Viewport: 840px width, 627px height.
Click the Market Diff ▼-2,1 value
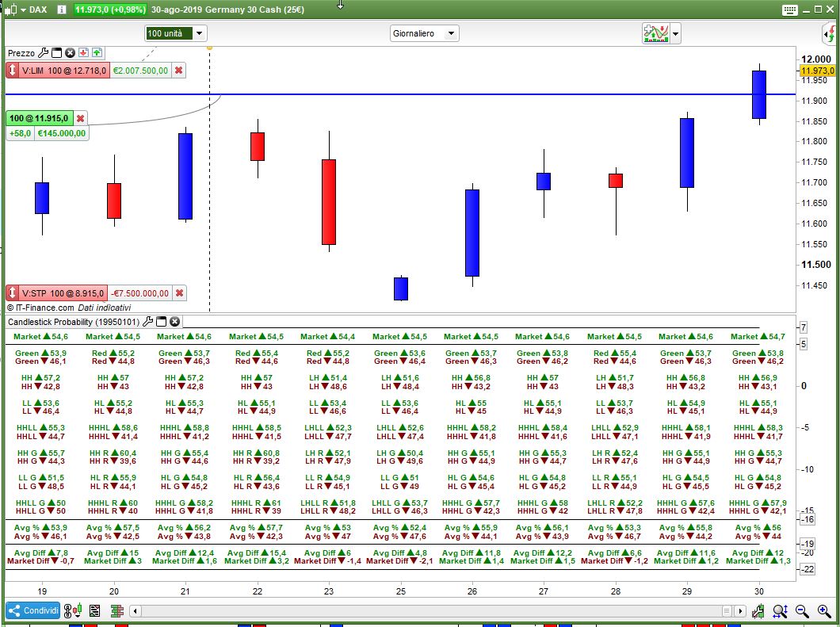399,561
